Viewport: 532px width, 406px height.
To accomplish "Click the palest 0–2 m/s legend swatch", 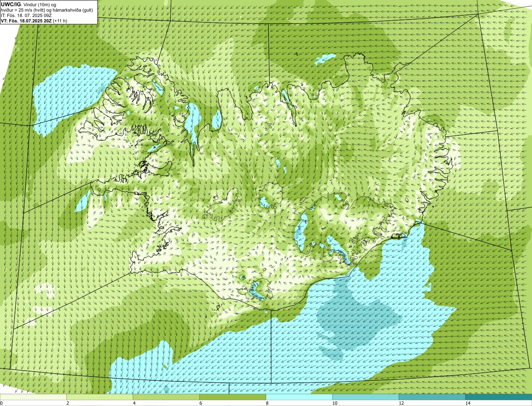I will [x=33, y=397].
